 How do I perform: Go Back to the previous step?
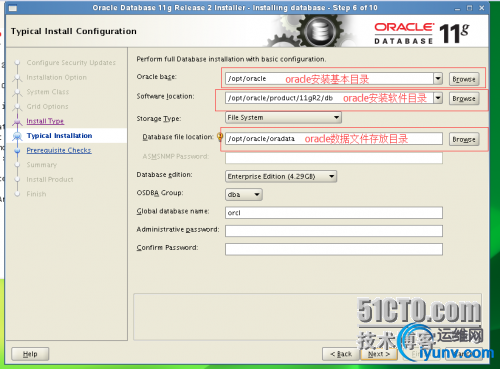click(x=341, y=354)
